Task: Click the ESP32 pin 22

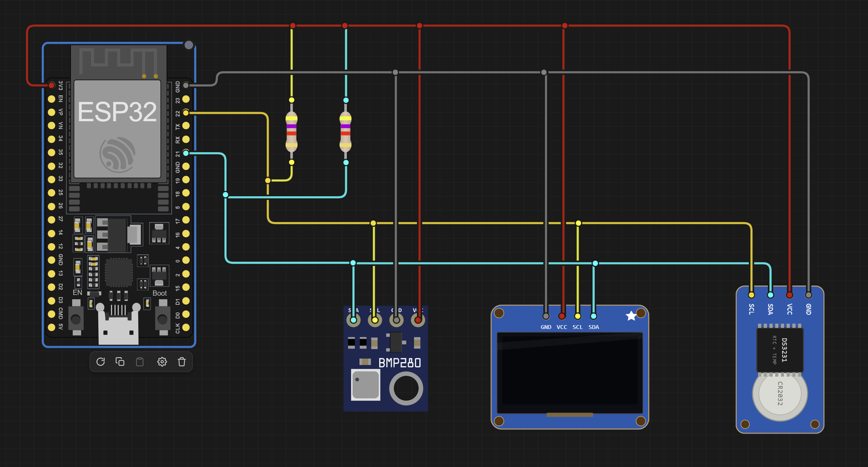Action: [x=186, y=112]
